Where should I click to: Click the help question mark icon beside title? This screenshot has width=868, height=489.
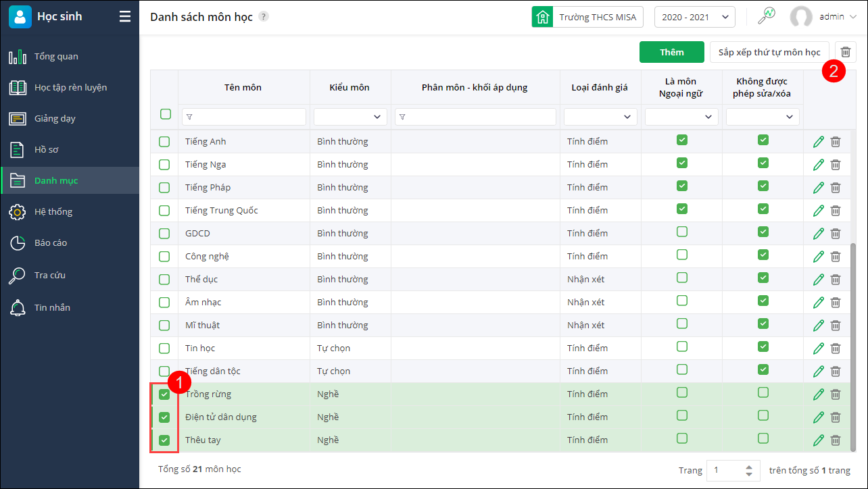coord(264,17)
